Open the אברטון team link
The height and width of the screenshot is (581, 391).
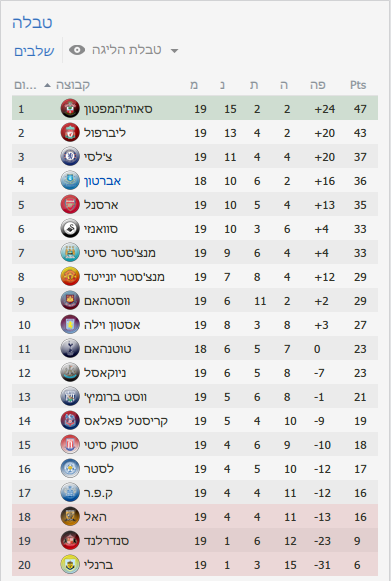click(x=103, y=181)
